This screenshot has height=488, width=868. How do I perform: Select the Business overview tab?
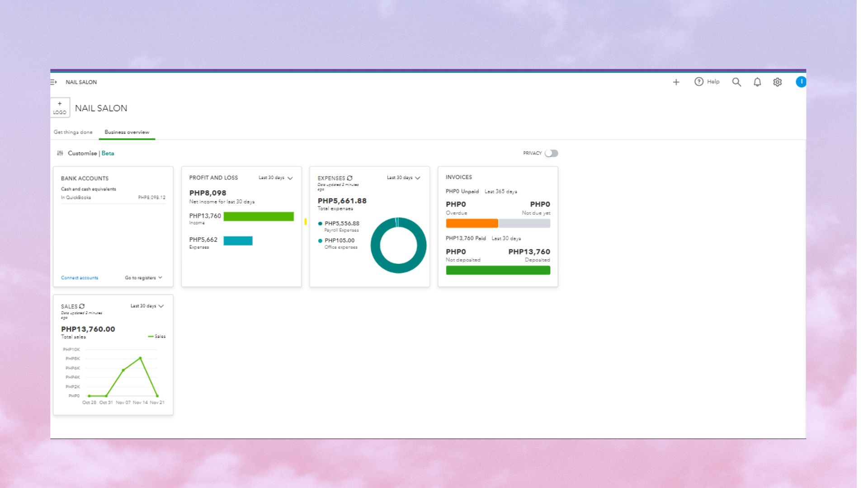127,132
